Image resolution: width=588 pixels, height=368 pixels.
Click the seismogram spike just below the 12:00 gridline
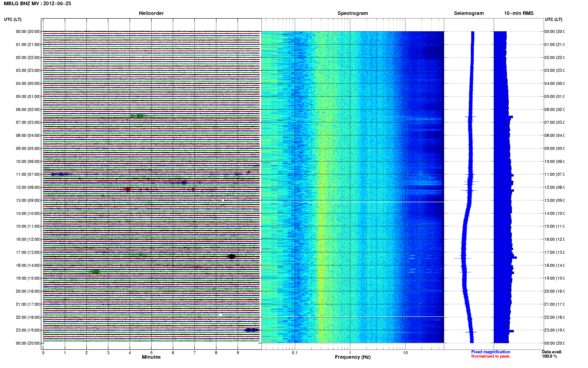469,190
